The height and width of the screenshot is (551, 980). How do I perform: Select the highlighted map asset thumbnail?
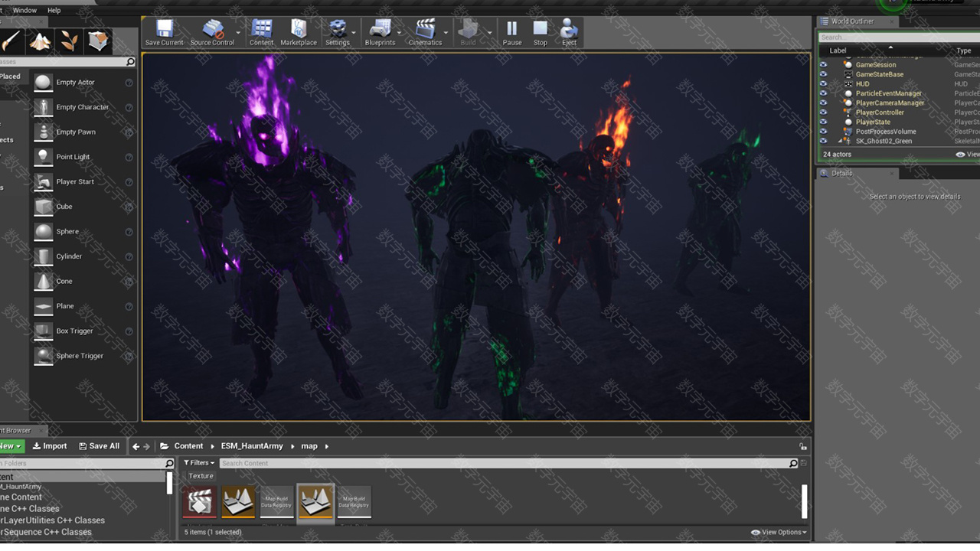(x=315, y=502)
